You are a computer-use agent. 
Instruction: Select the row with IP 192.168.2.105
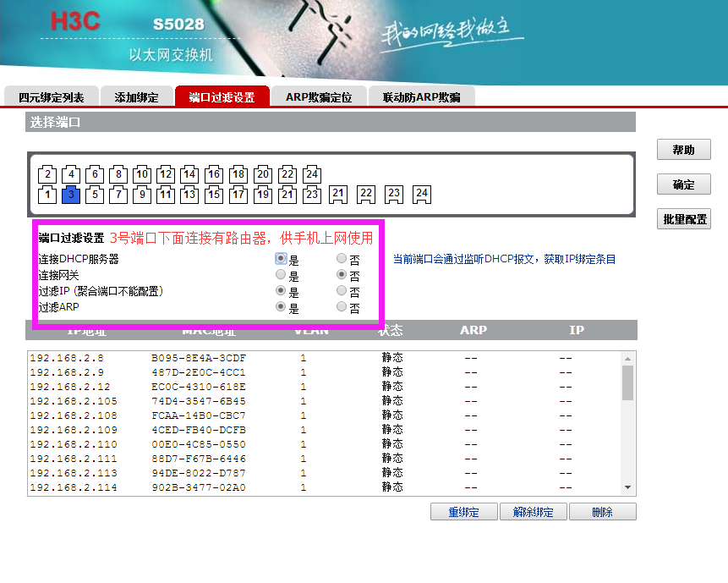pyautogui.click(x=324, y=401)
